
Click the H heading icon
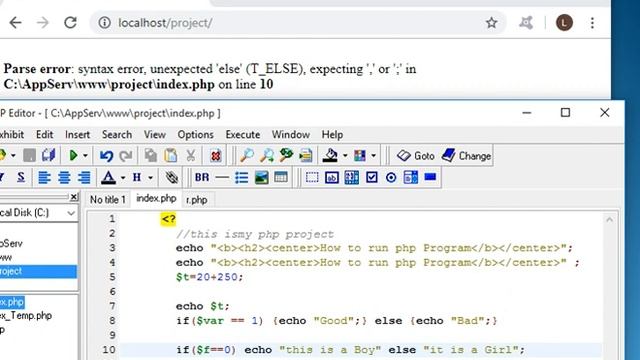(x=137, y=177)
